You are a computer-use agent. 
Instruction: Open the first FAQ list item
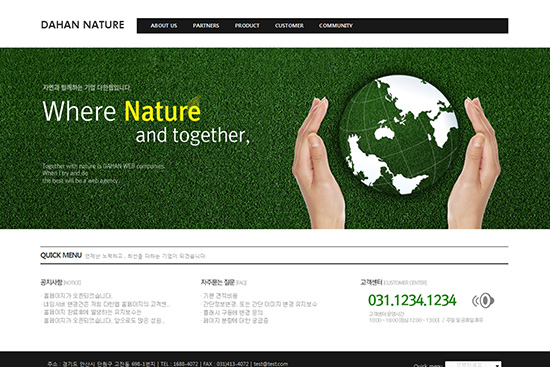pyautogui.click(x=220, y=296)
